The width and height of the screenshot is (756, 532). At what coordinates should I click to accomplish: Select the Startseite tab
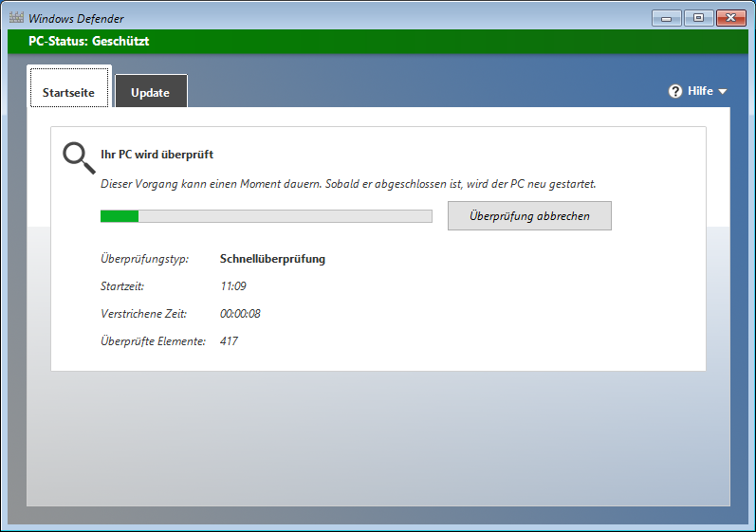[68, 92]
